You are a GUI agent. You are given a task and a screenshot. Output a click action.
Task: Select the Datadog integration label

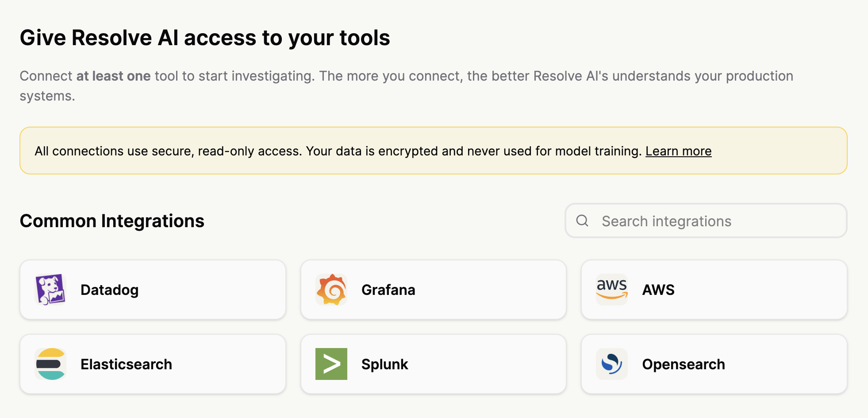click(110, 290)
